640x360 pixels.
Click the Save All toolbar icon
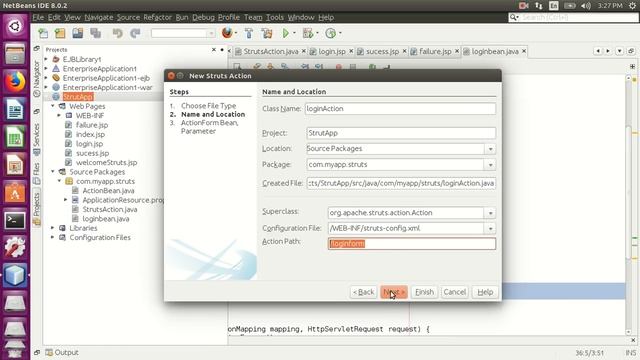click(x=96, y=33)
